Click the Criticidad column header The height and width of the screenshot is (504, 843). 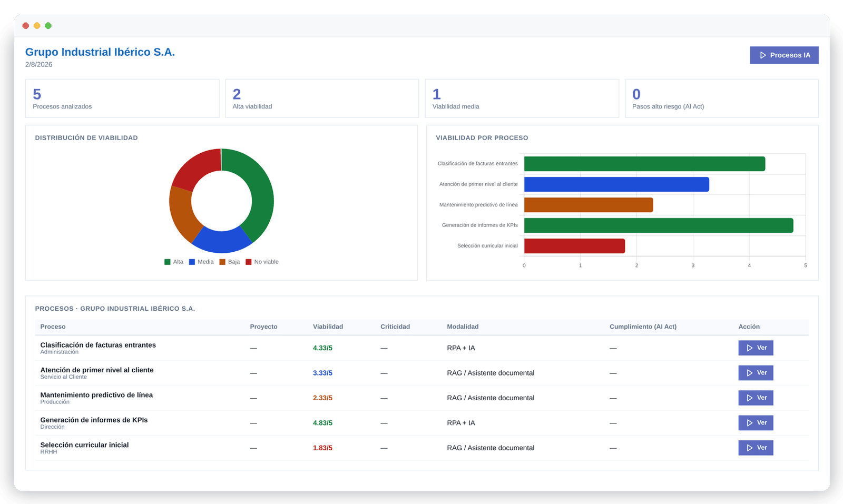[x=395, y=327]
